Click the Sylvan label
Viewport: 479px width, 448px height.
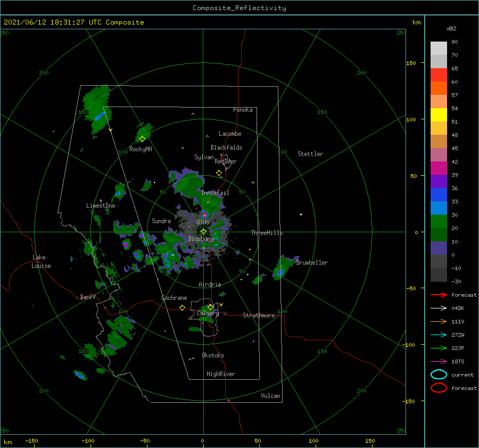click(204, 157)
